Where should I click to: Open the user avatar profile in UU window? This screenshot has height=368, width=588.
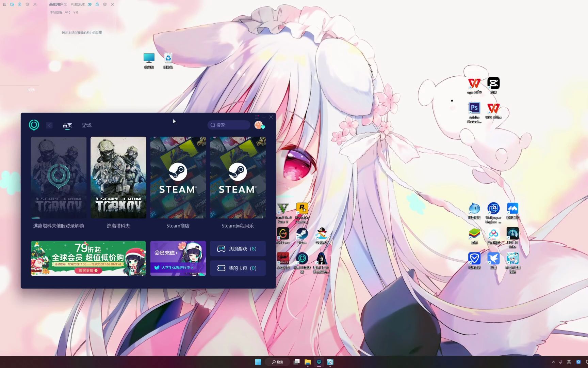click(259, 125)
